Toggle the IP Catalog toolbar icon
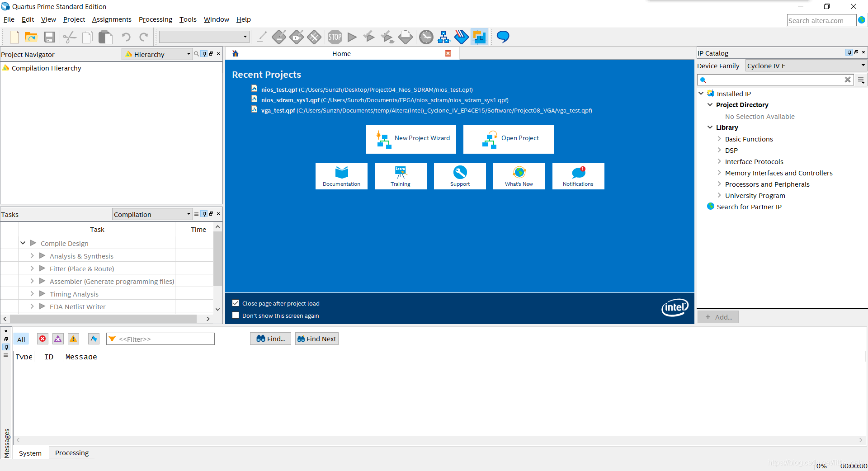The width and height of the screenshot is (868, 471). pyautogui.click(x=479, y=37)
